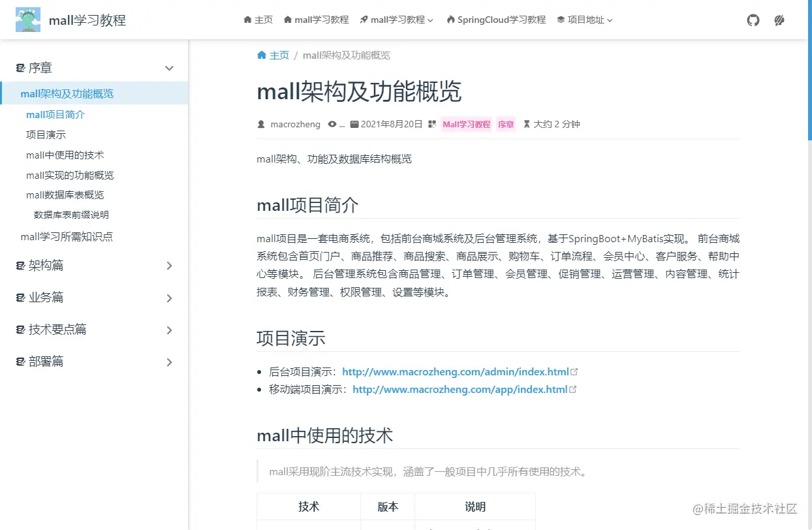The width and height of the screenshot is (812, 530).
Task: Open mall学习所需知识点 in sidebar
Action: click(67, 237)
